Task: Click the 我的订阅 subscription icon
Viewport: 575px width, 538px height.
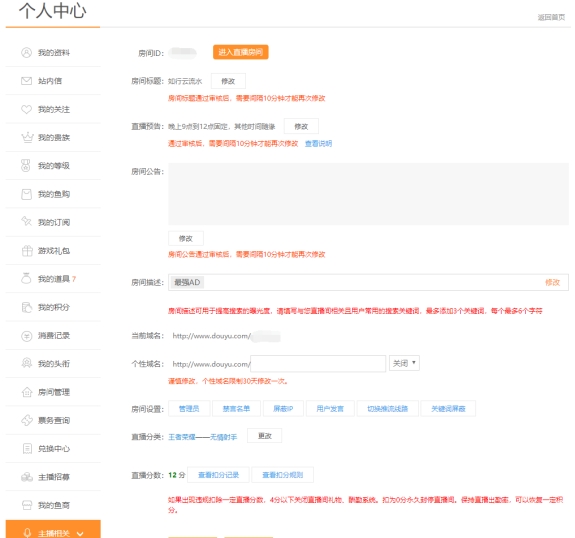Action: (x=26, y=222)
